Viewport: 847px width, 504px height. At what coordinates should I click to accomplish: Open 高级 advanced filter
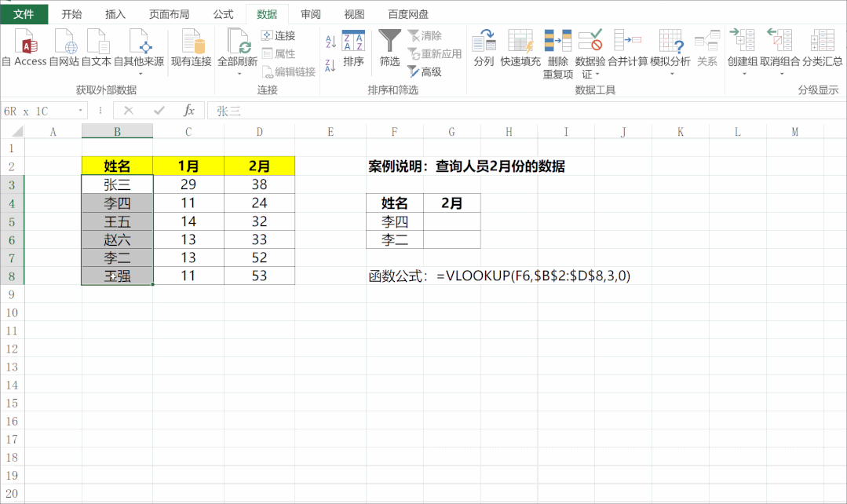tap(425, 72)
